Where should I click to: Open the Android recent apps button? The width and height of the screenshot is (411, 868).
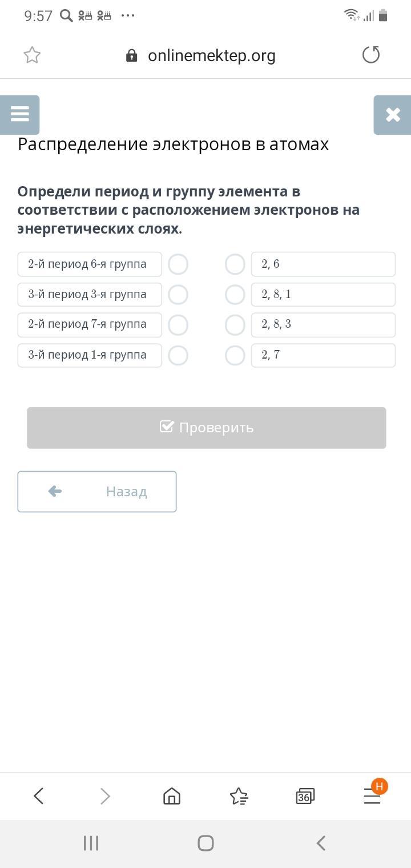(x=91, y=843)
